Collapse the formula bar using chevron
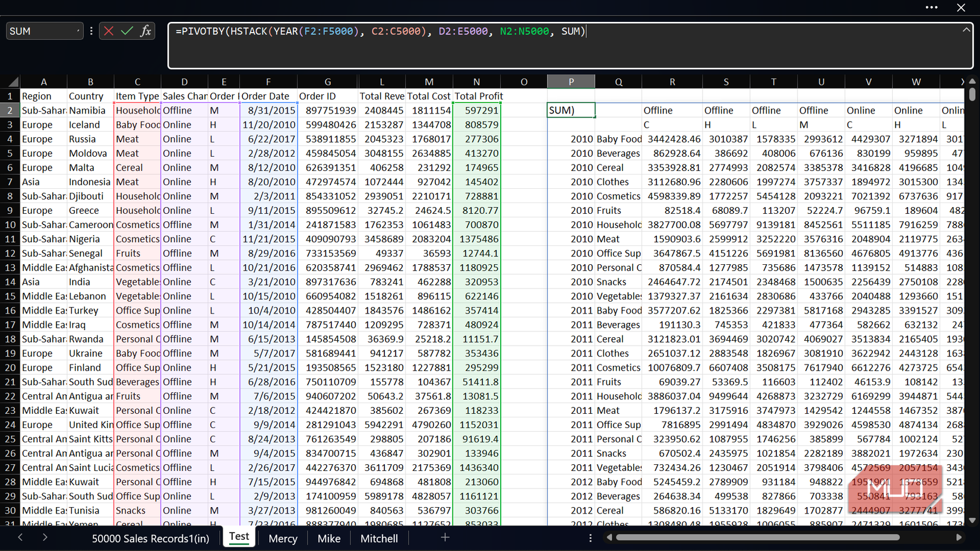This screenshot has height=551, width=980. coord(966,30)
